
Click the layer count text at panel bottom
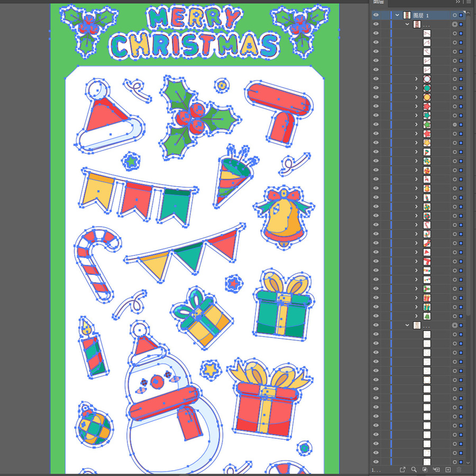[376, 470]
